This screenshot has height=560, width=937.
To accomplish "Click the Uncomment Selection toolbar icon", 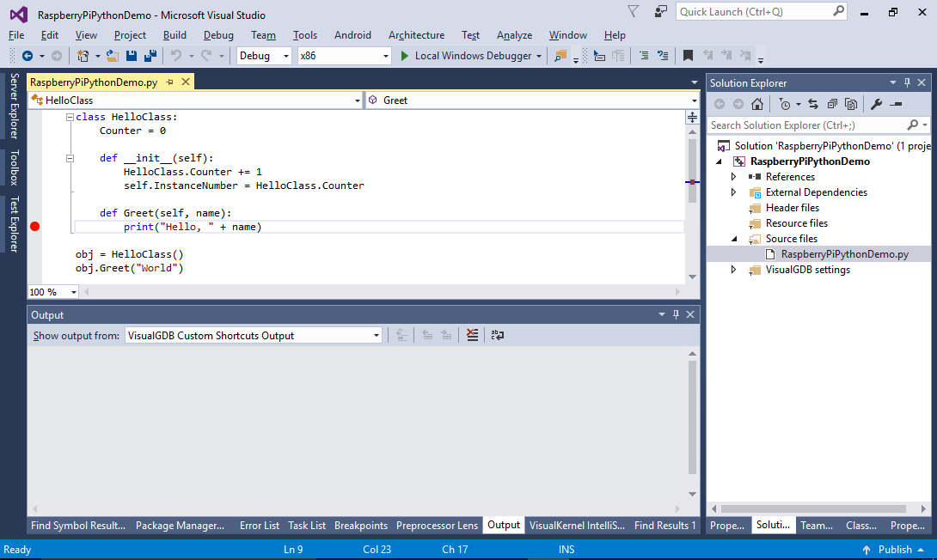I will pyautogui.click(x=663, y=56).
